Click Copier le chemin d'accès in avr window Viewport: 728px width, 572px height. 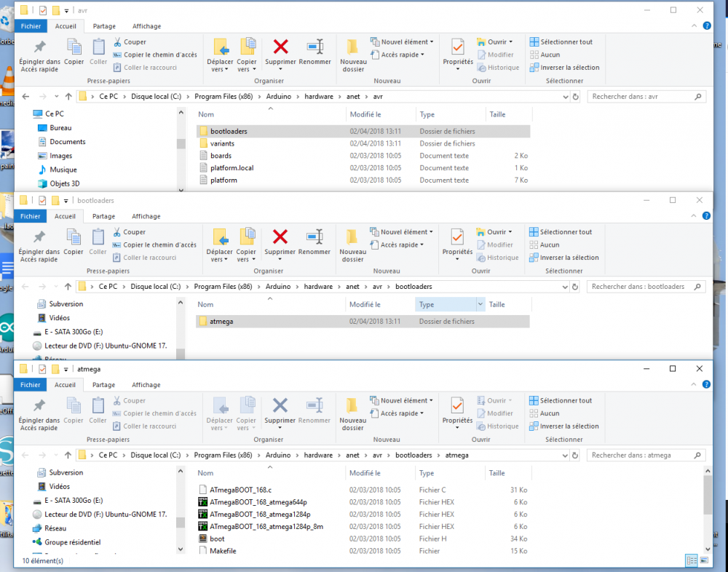[155, 55]
